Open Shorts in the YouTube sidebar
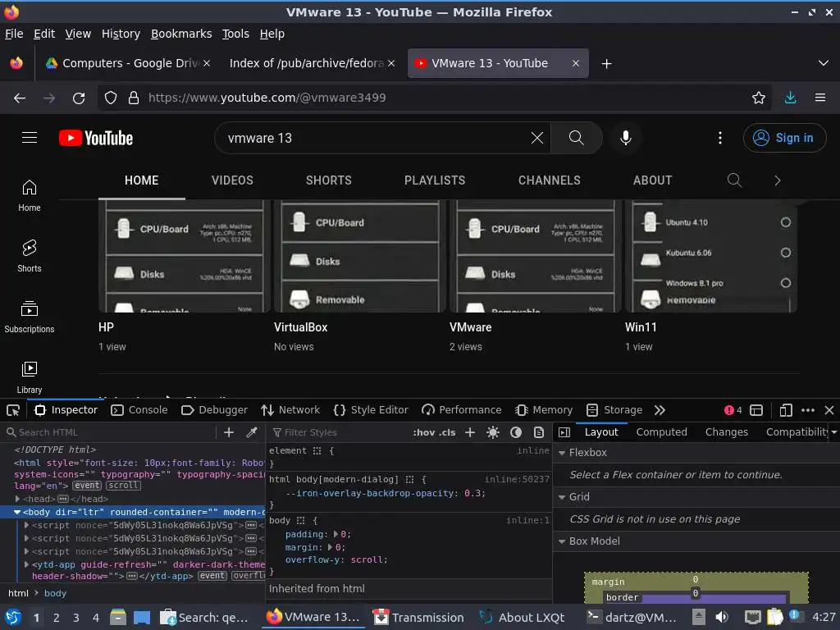Image resolution: width=840 pixels, height=630 pixels. pyautogui.click(x=30, y=256)
